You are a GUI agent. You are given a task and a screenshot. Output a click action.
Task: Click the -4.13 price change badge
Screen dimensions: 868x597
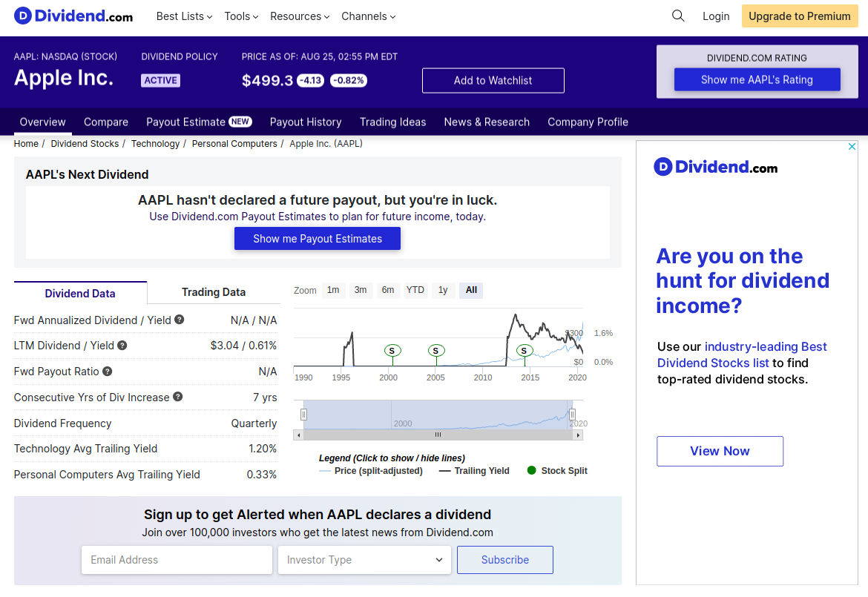point(311,80)
